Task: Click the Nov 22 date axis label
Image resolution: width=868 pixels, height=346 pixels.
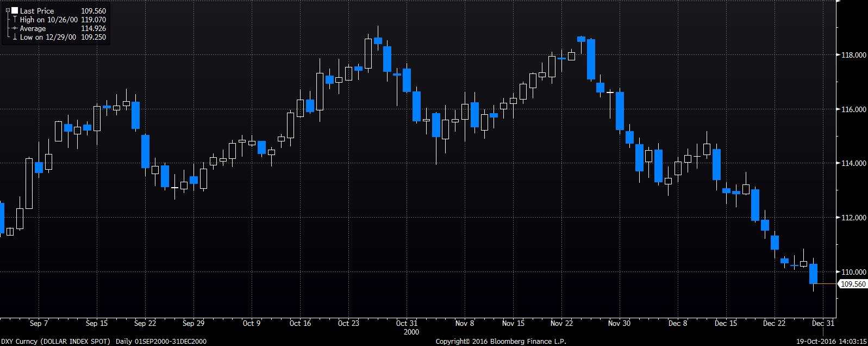Action: (561, 323)
